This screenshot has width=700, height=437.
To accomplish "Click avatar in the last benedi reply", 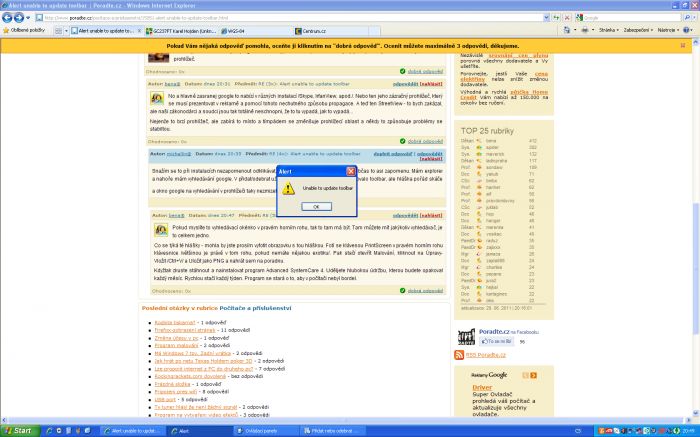I will tap(161, 230).
